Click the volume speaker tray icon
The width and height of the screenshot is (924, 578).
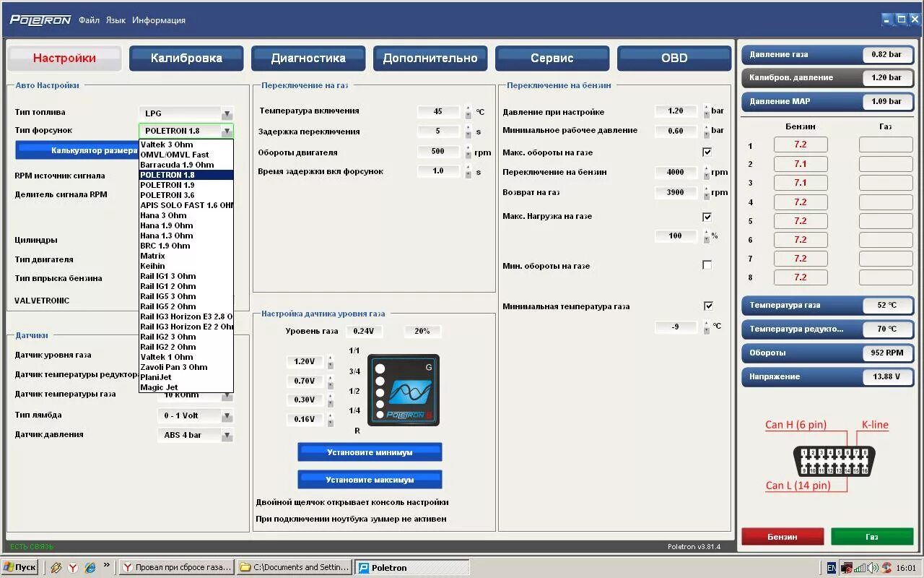click(x=872, y=568)
